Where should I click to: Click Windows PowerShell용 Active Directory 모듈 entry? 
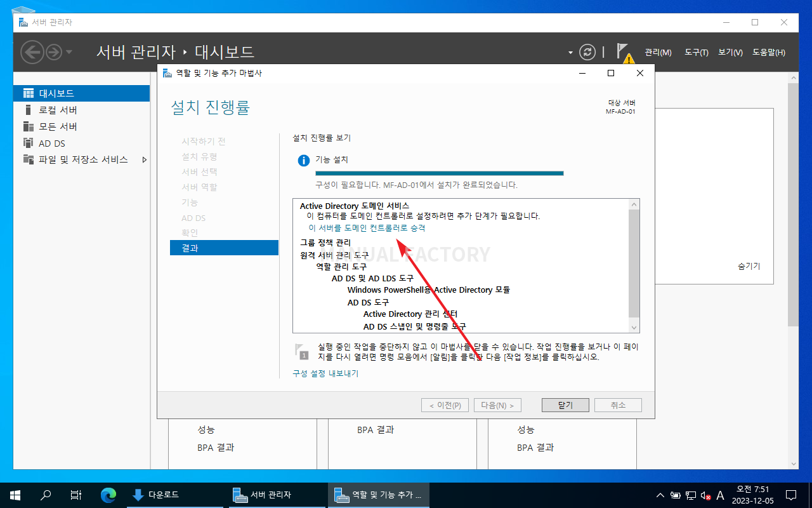(x=429, y=290)
